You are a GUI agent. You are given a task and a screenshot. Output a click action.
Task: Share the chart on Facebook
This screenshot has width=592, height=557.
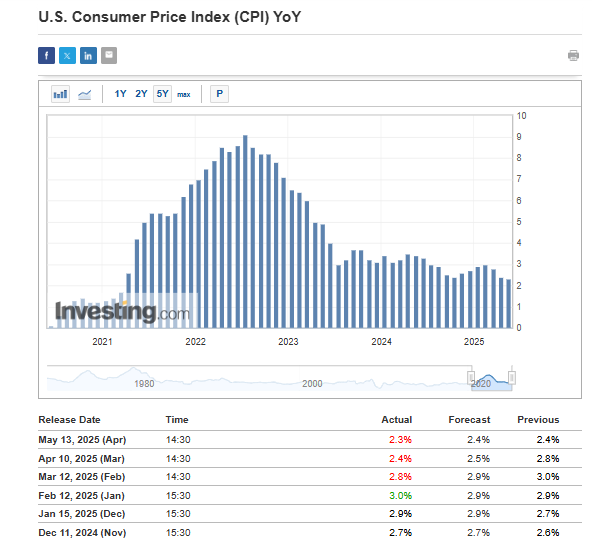[46, 56]
